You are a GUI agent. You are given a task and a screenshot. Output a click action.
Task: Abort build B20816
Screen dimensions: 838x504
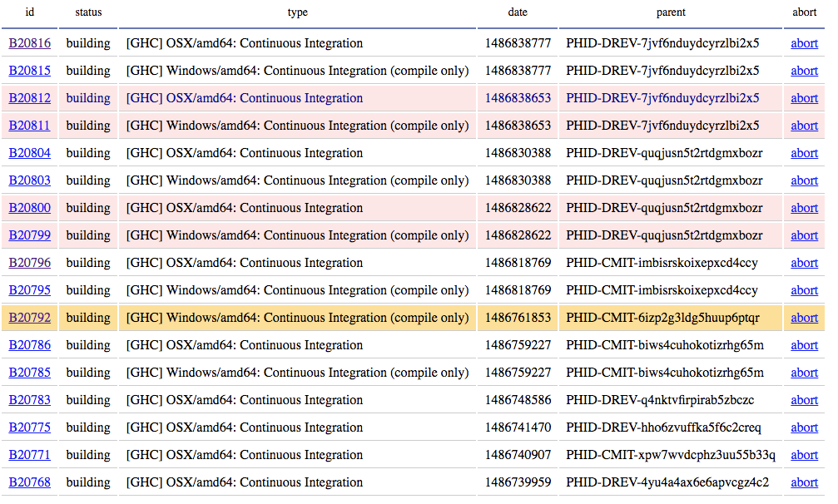pyautogui.click(x=804, y=43)
